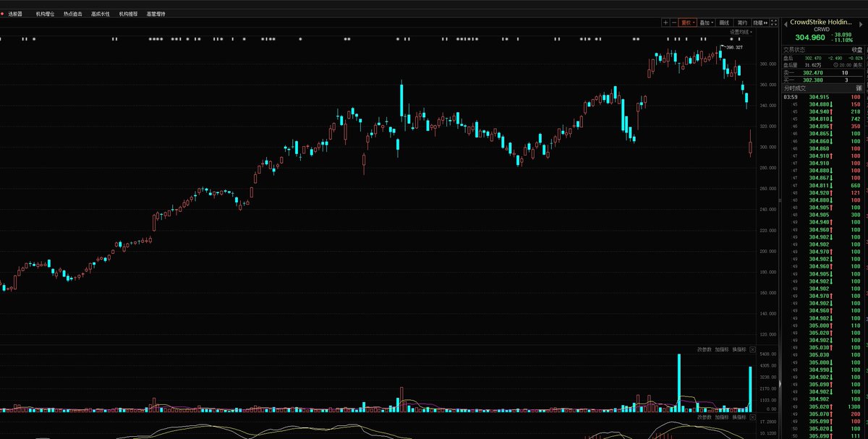Select the 高管增持 tab
The width and height of the screenshot is (868, 439).
156,14
